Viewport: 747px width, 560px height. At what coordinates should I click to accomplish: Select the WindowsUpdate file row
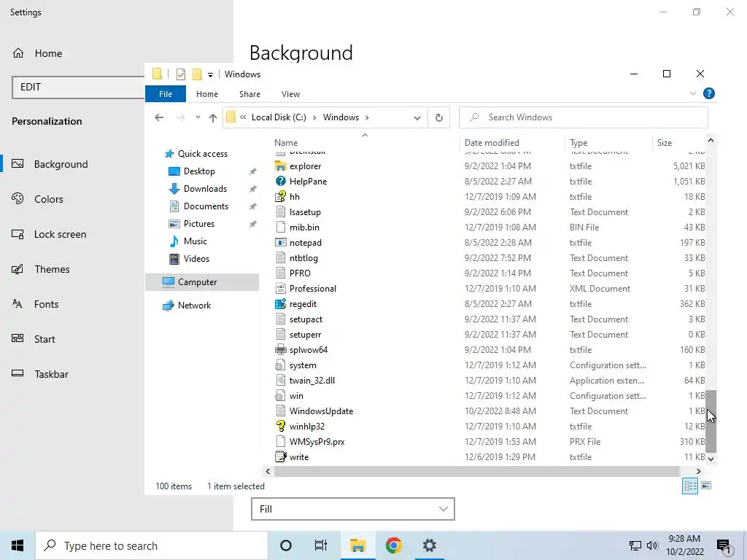[489, 411]
